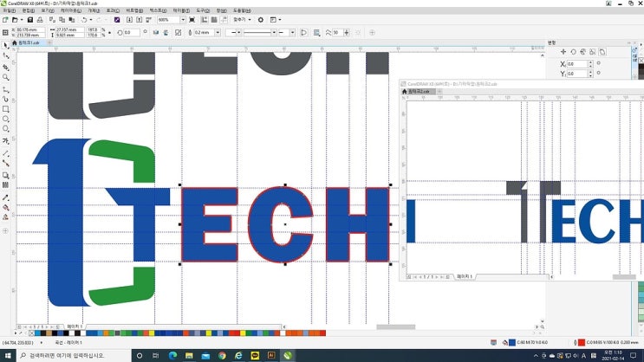
Task: Click the Save icon in standard toolbar
Action: (x=30, y=20)
